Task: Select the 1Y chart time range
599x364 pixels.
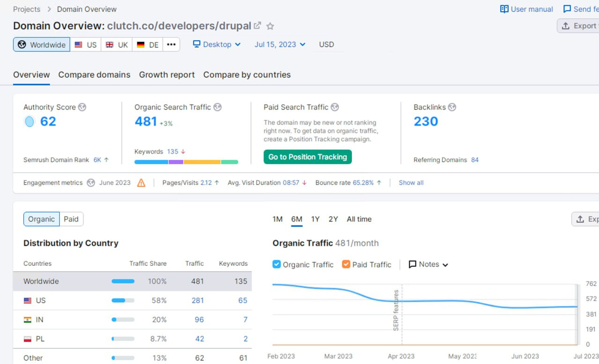Action: pos(315,219)
